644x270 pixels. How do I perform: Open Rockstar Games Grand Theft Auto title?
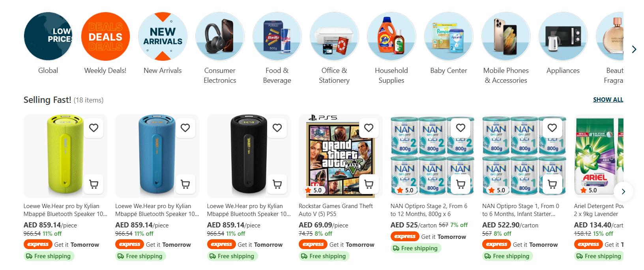(x=335, y=210)
